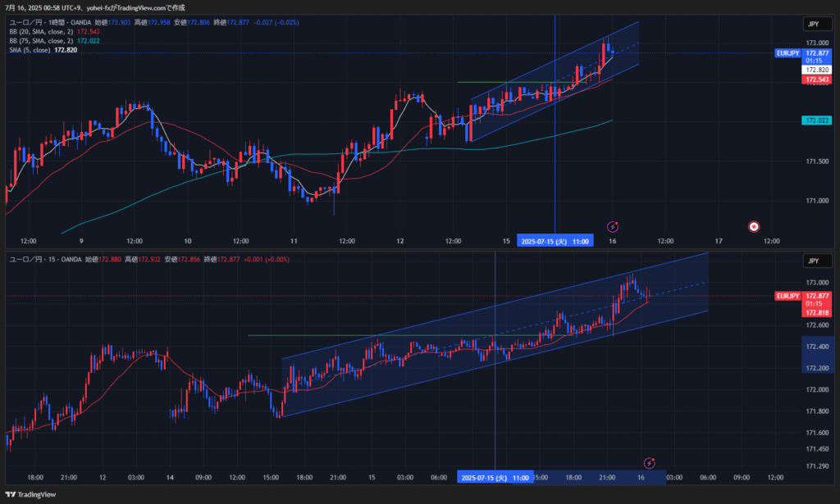Click the 2025-07-15 11:00 date label on lower chart
Viewport: 840px width, 504px height.
495,477
